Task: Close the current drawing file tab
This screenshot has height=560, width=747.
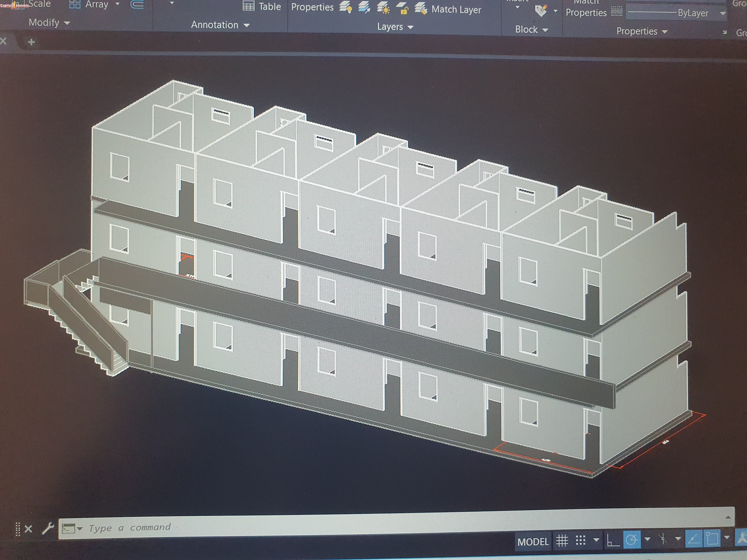Action: 3,41
